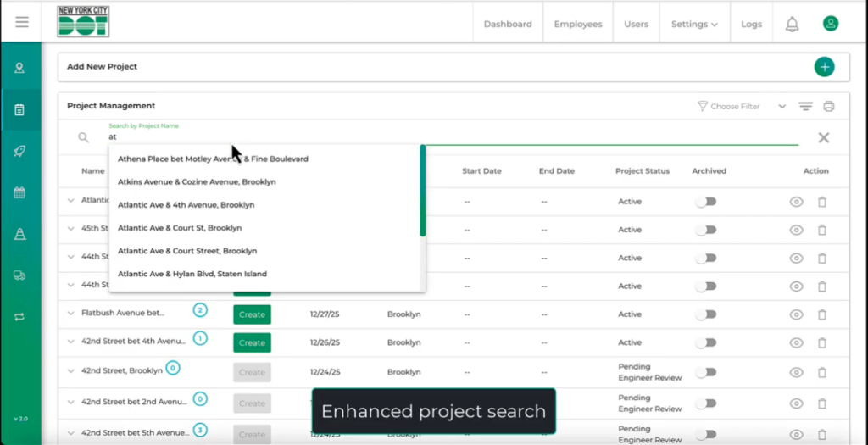This screenshot has width=868, height=445.
Task: Open the hamburger menu icon
Action: [x=22, y=23]
